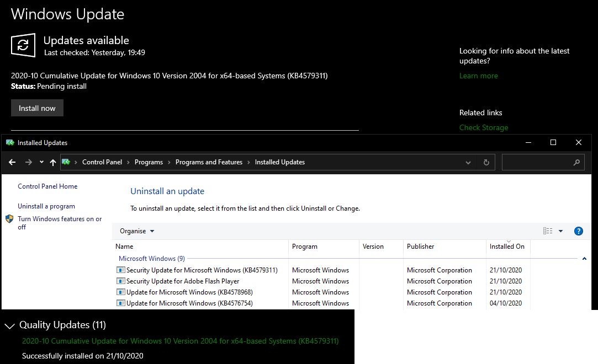
Task: Click the 04/10/2020 installed date cell
Action: tap(506, 303)
